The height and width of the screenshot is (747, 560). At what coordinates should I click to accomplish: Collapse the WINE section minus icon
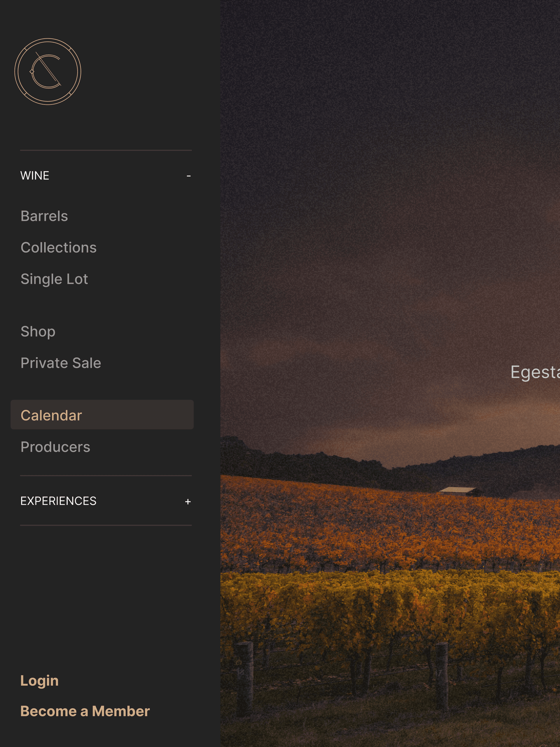[x=188, y=176]
